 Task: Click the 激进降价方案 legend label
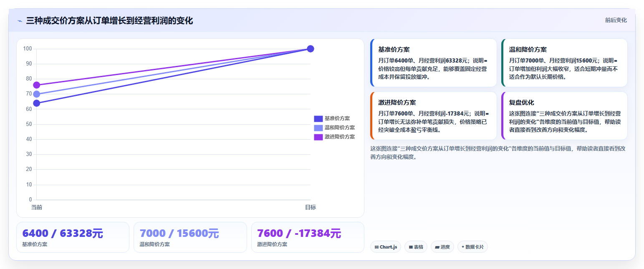[340, 137]
